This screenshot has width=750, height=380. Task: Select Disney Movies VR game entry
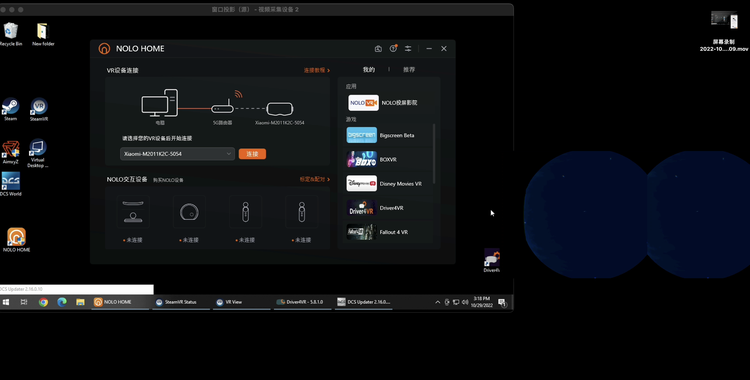click(388, 184)
